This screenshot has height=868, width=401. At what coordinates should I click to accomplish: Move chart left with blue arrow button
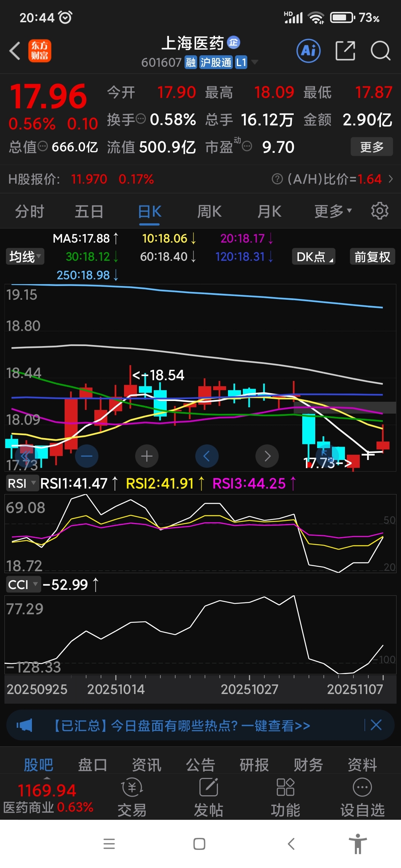pos(207,456)
